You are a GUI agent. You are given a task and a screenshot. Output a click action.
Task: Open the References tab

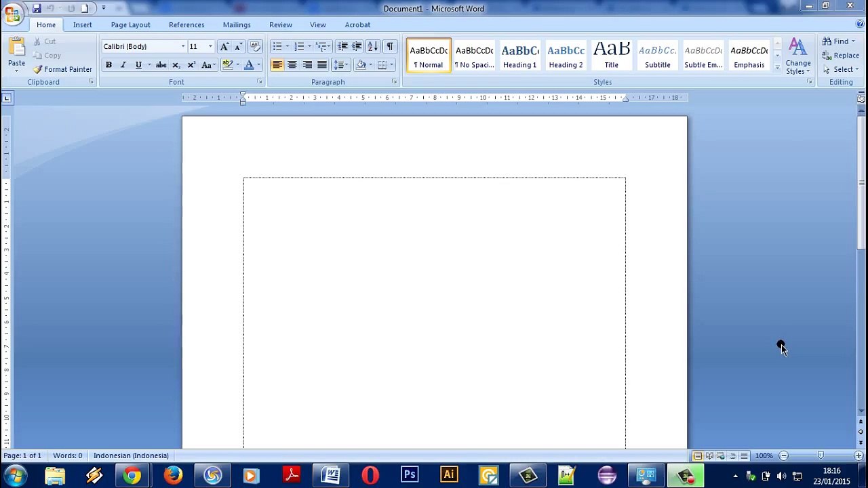[186, 25]
